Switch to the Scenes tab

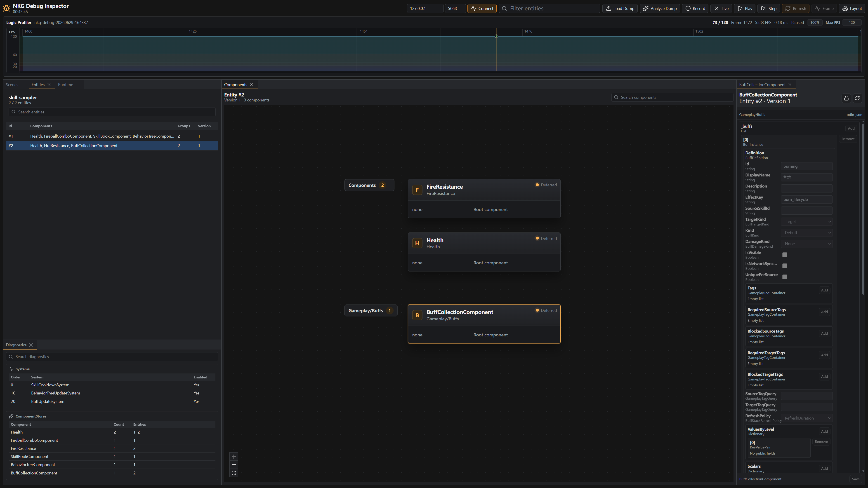click(x=12, y=84)
